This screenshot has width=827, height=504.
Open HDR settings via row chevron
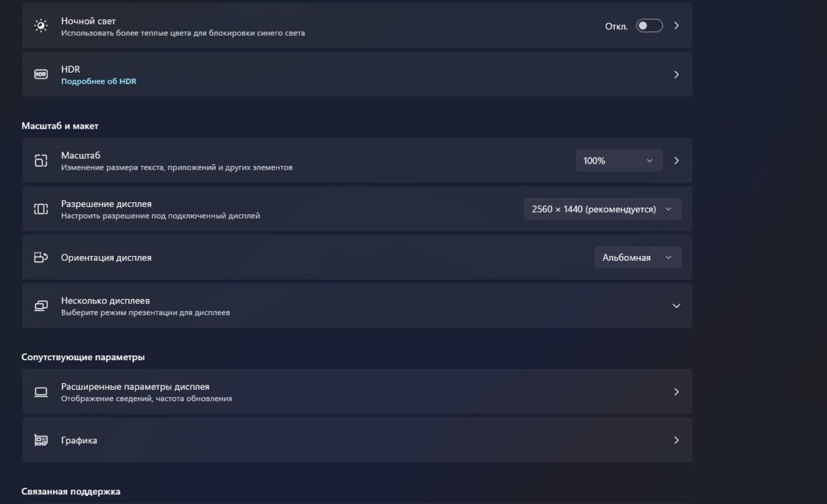(x=676, y=74)
